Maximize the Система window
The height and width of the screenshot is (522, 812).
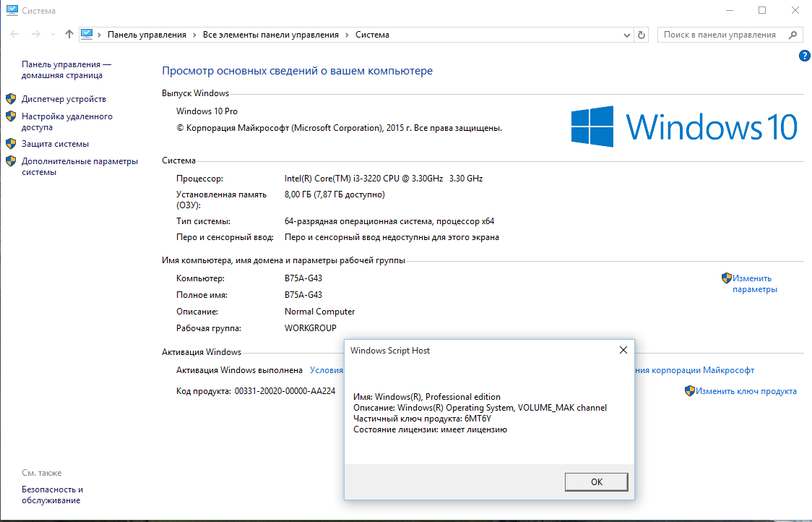click(x=761, y=10)
